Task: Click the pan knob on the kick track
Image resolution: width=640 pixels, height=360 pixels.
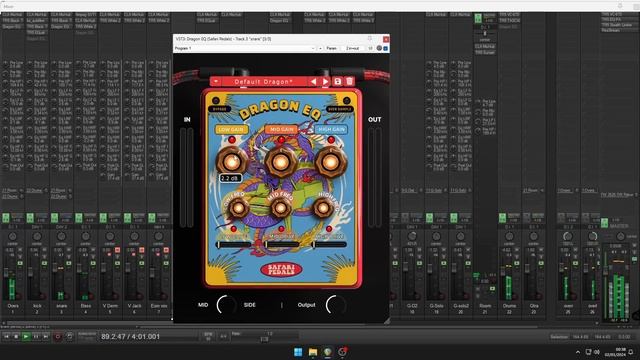Action: [x=37, y=236]
